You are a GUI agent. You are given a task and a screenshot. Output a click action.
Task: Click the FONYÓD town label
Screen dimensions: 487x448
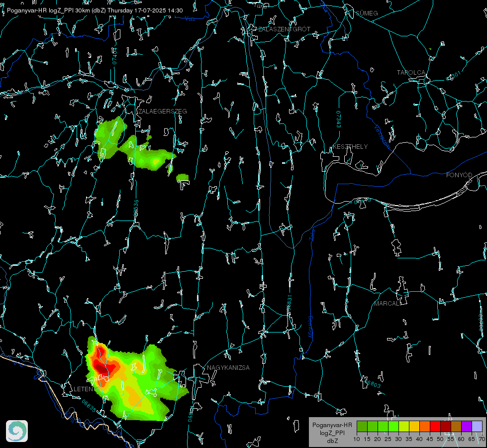click(x=459, y=175)
